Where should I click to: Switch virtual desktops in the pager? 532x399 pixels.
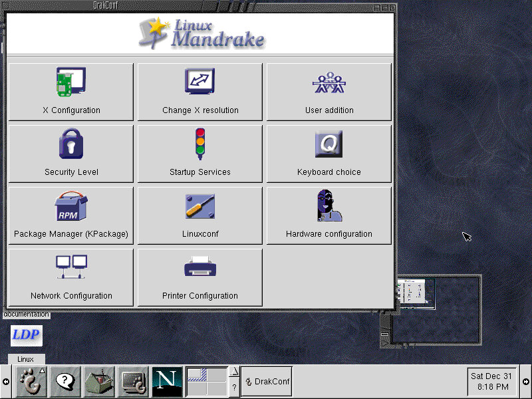(x=207, y=381)
